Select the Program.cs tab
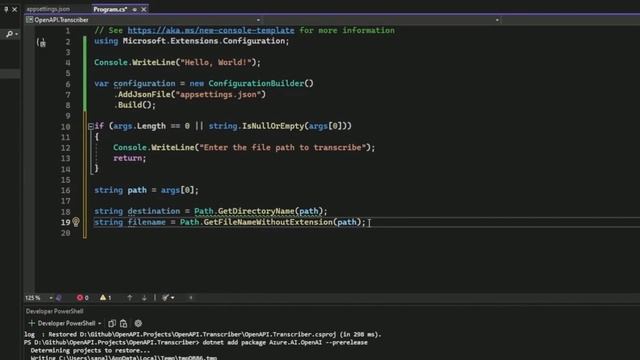 [x=110, y=9]
